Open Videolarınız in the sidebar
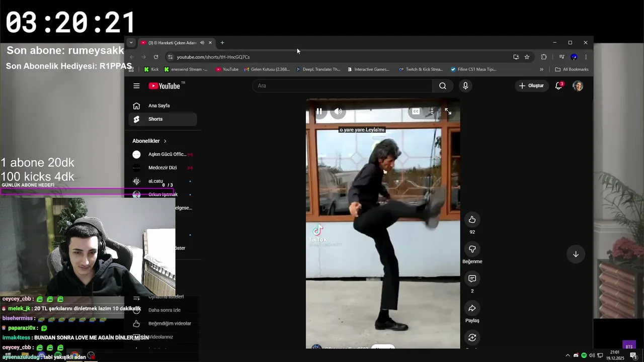Viewport: 644px width, 362px height. point(163,337)
